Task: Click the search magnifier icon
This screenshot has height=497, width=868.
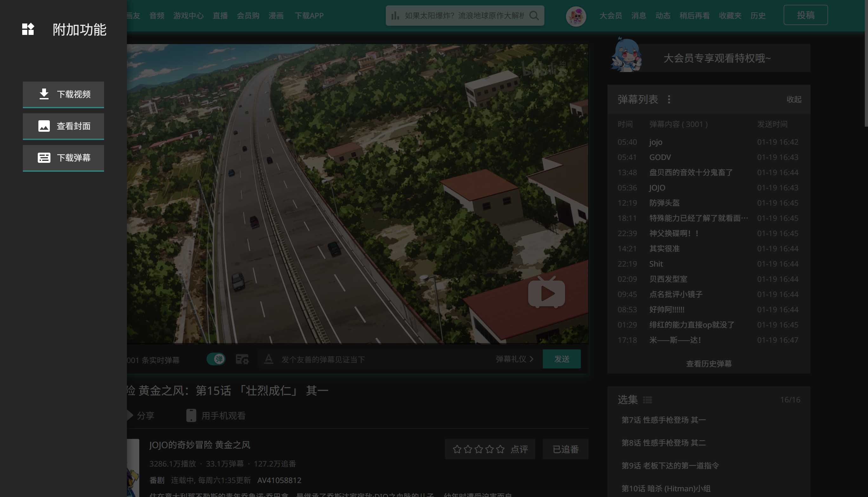Action: [x=534, y=16]
